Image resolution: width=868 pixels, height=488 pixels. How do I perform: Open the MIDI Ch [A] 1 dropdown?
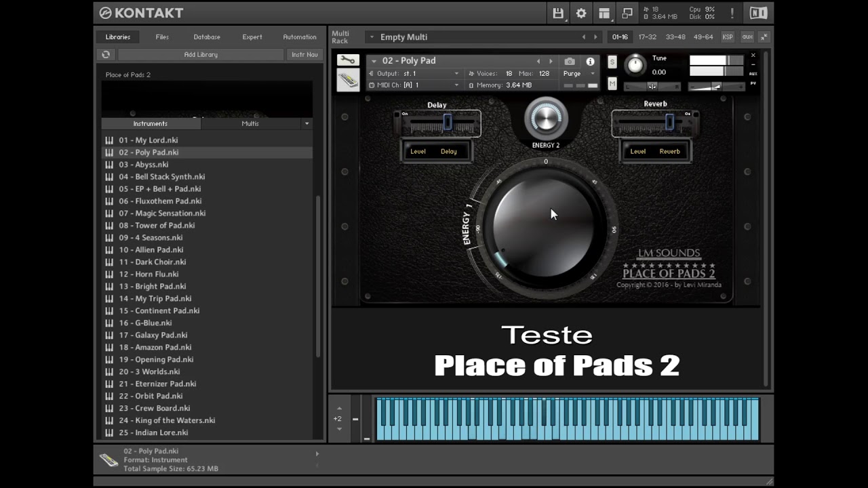click(x=414, y=85)
